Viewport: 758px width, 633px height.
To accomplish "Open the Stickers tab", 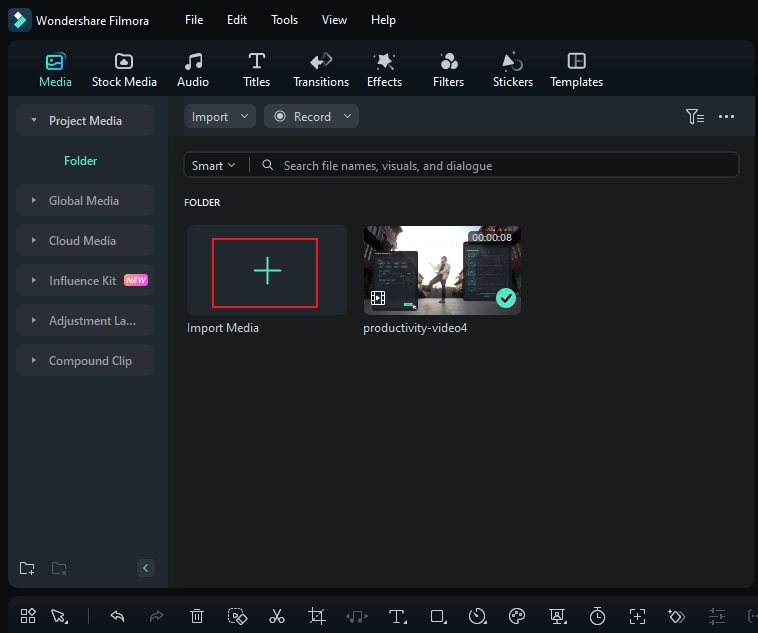I will [x=512, y=70].
